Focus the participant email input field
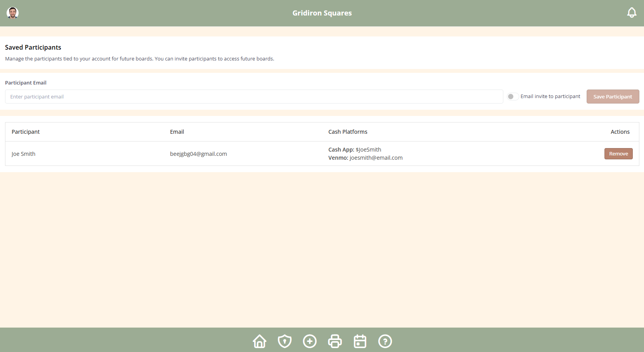Viewport: 644px width, 352px height. pos(254,97)
